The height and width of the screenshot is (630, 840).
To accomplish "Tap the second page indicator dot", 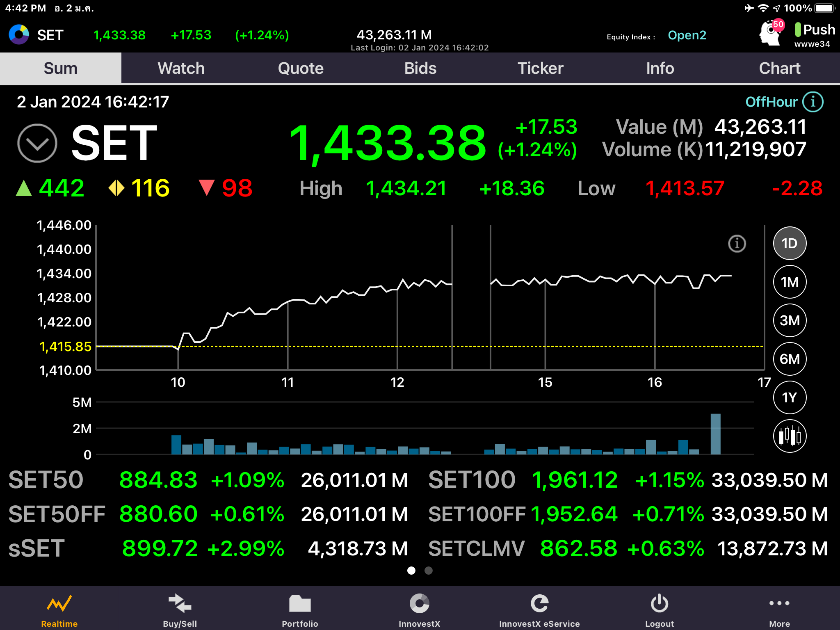I will point(428,571).
